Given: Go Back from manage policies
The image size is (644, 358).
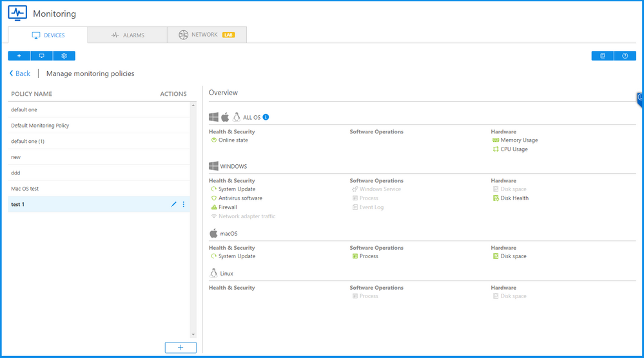Looking at the screenshot, I should pyautogui.click(x=20, y=73).
